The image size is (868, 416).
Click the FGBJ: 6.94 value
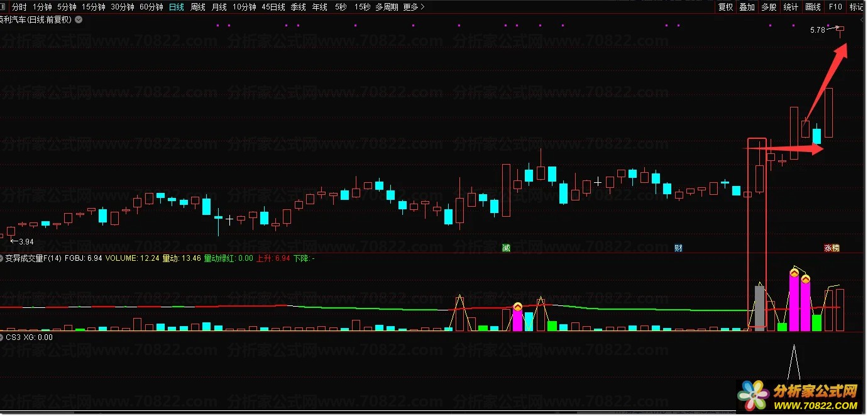pyautogui.click(x=84, y=258)
